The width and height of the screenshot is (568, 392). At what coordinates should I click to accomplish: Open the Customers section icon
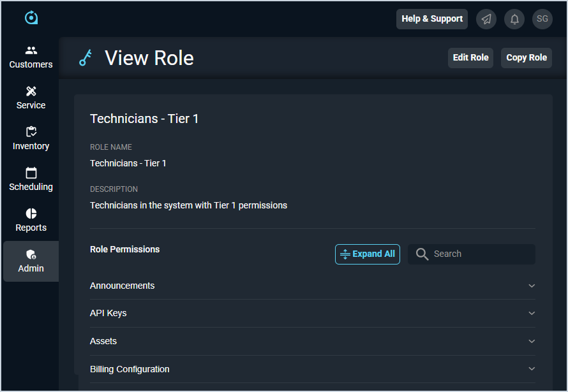click(x=31, y=50)
